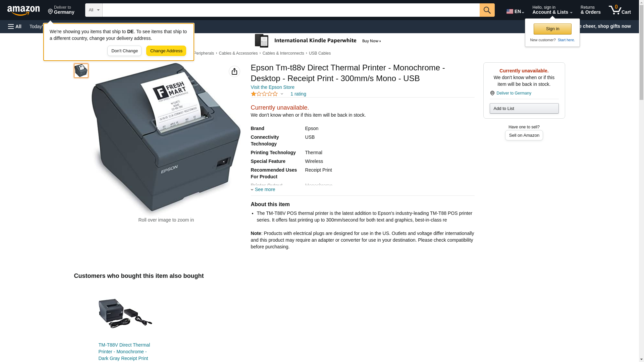Click the Deliver to Germany location icon
The image size is (644, 362).
pyautogui.click(x=492, y=93)
